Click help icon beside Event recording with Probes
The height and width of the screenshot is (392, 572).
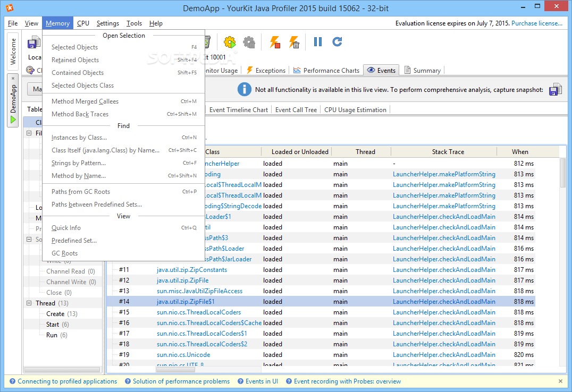pyautogui.click(x=289, y=381)
